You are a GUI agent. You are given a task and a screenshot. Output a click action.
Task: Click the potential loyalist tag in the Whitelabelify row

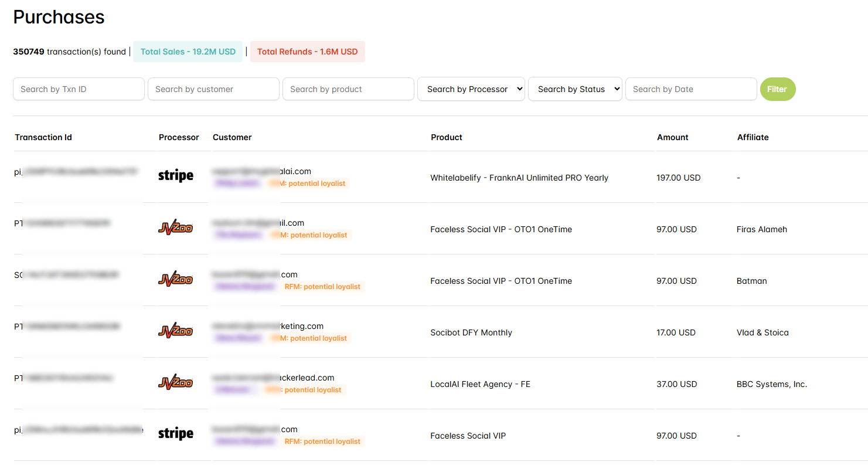(308, 184)
